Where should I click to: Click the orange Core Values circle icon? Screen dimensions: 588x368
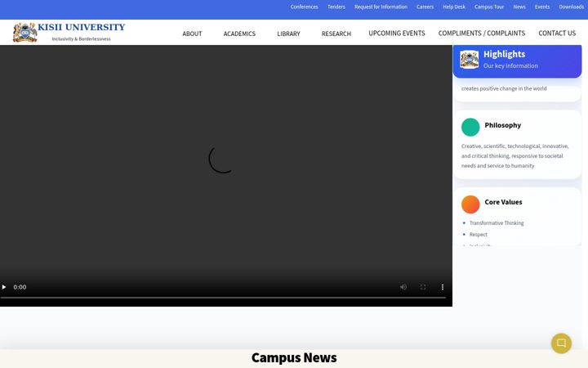click(470, 204)
